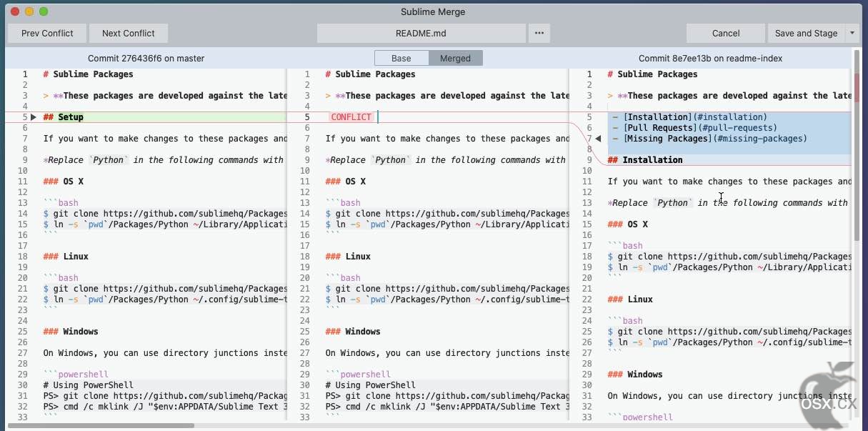Click the horizontal scrollbar at the bottom

coord(100,425)
